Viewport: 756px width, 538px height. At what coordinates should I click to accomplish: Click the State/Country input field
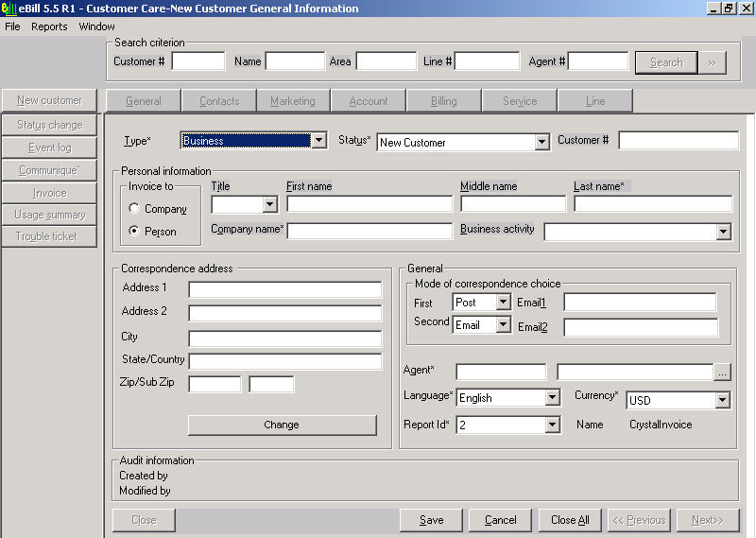(x=285, y=361)
